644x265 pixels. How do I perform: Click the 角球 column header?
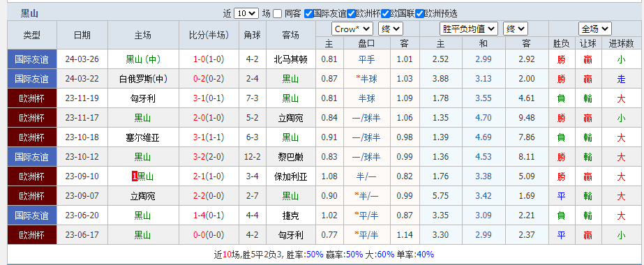[x=252, y=36]
